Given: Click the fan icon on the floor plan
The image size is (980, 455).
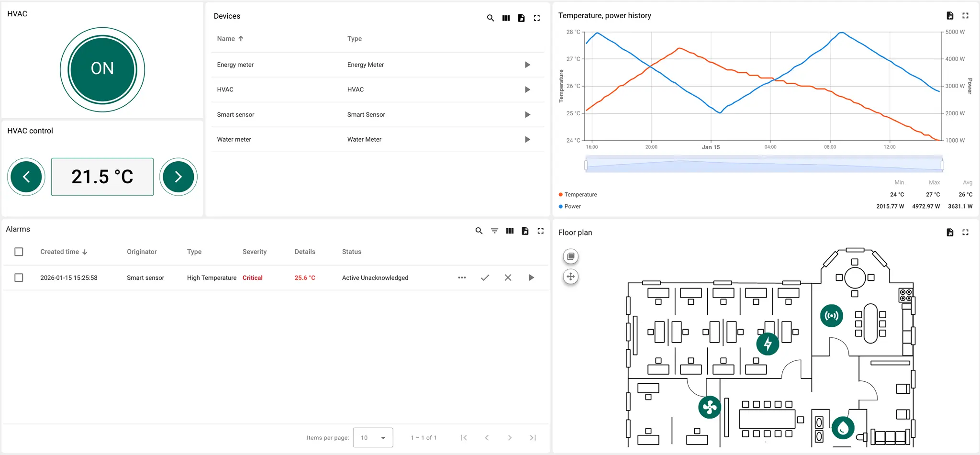Looking at the screenshot, I should pos(710,407).
